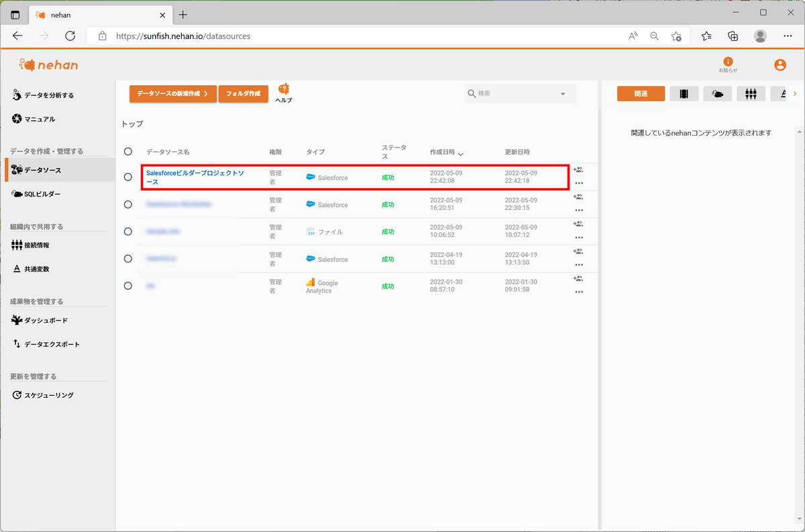Select the ファイル datasource row radio
Screen dimensions: 805x532
pyautogui.click(x=128, y=231)
